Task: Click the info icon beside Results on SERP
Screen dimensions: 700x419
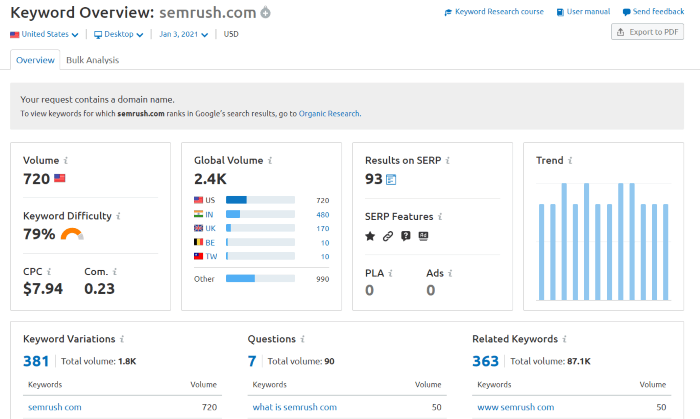Action: coord(447,160)
